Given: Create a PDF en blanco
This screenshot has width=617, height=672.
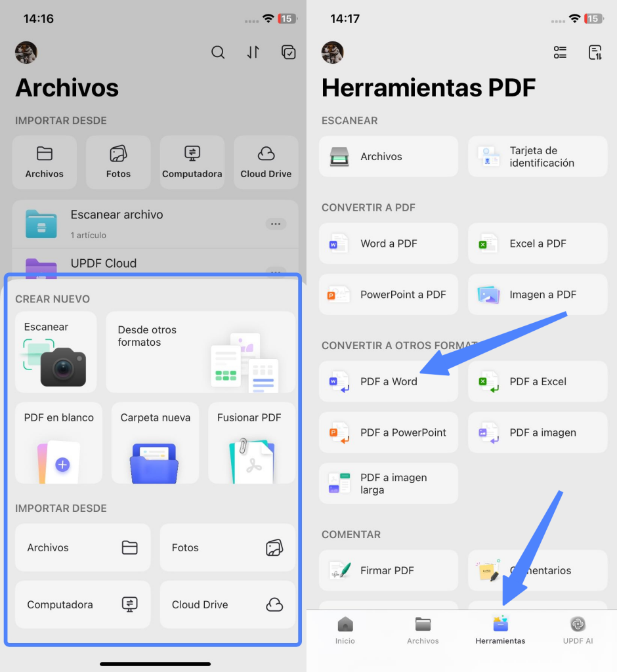Looking at the screenshot, I should point(58,443).
